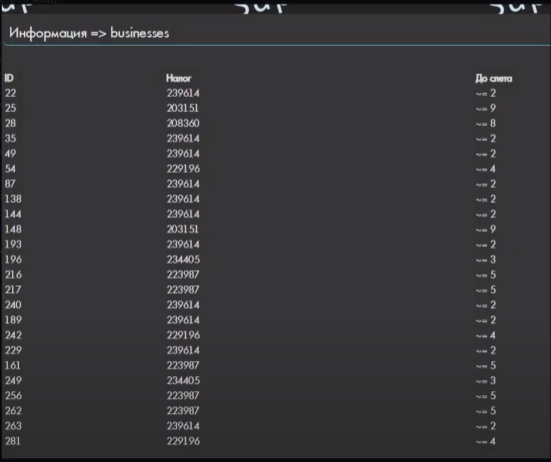Click business ID 138
The width and height of the screenshot is (551, 462).
click(13, 199)
